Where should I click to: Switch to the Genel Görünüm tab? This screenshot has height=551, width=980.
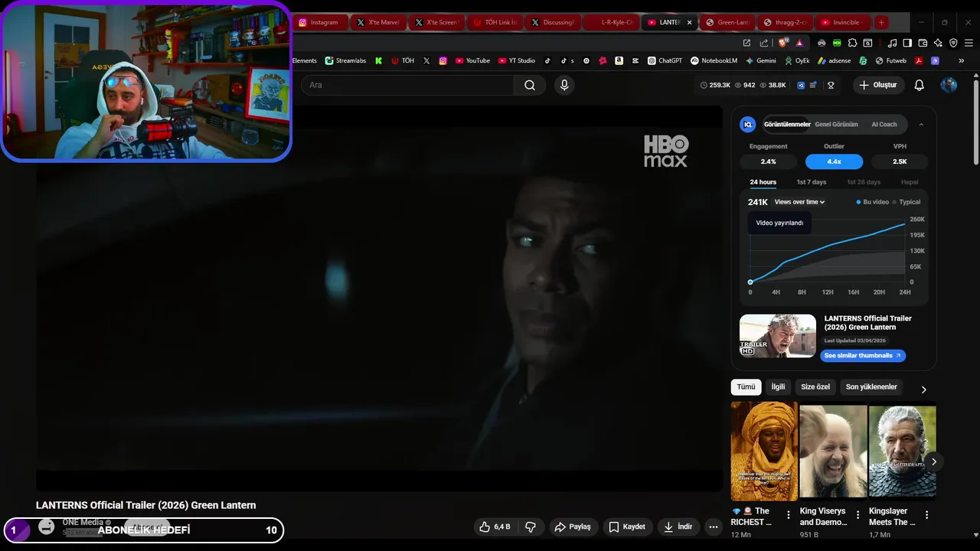(x=836, y=124)
